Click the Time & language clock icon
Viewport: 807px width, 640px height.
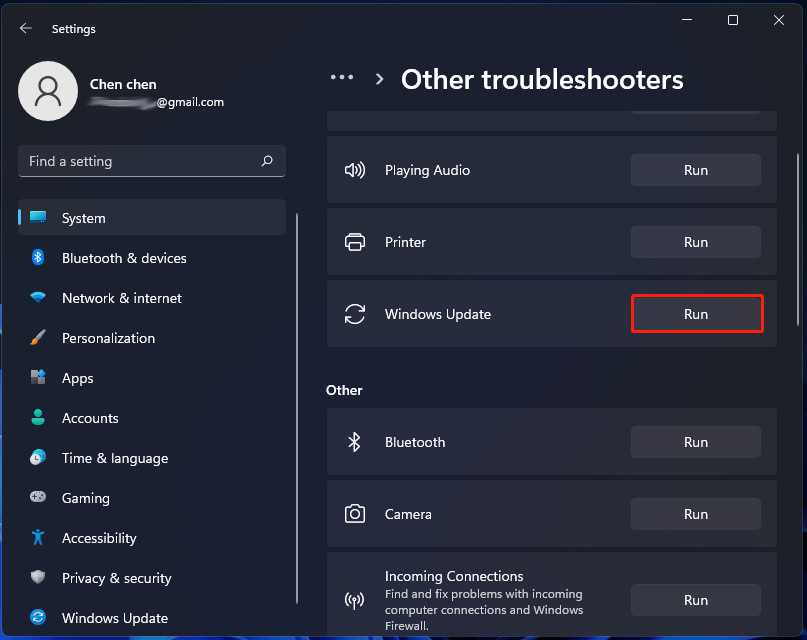38,457
